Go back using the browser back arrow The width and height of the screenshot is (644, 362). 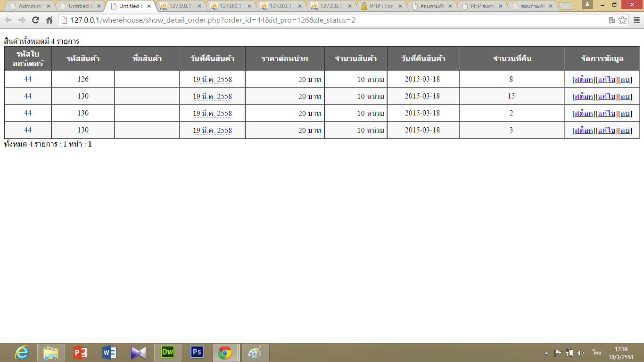[8, 20]
